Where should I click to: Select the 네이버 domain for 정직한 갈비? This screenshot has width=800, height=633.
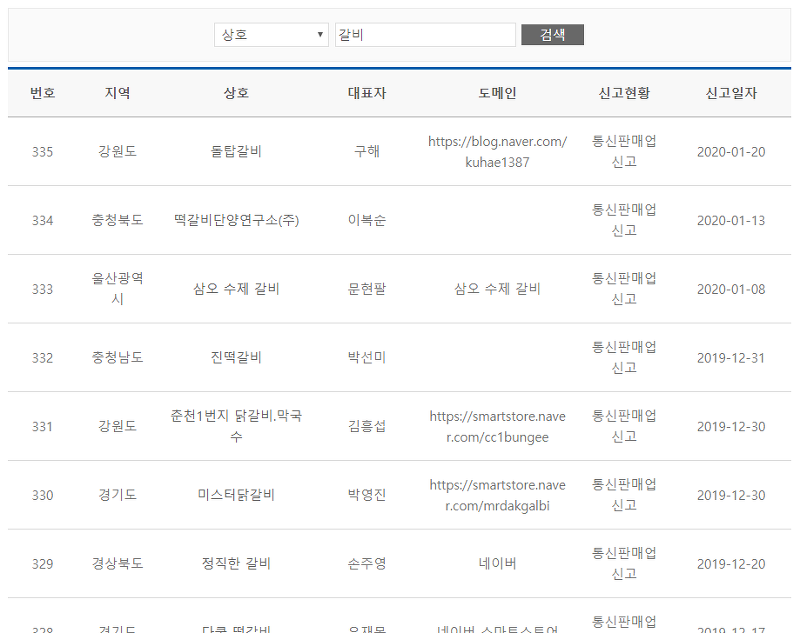point(496,562)
